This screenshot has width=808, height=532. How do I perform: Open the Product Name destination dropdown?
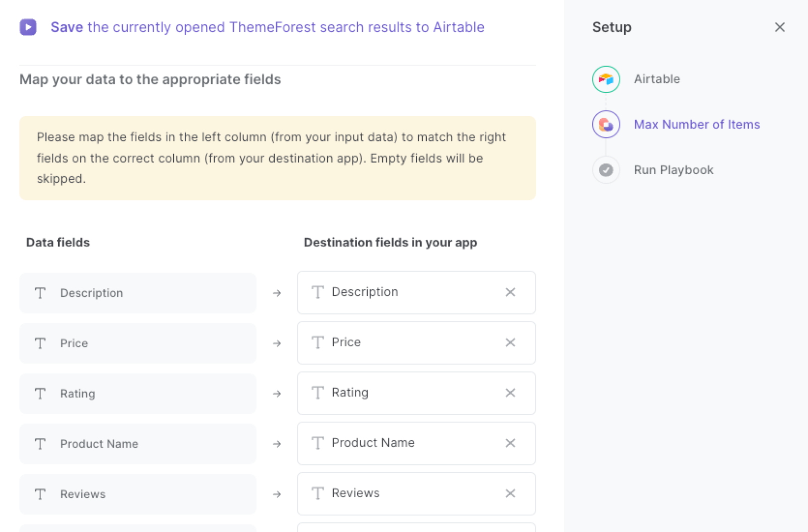416,443
